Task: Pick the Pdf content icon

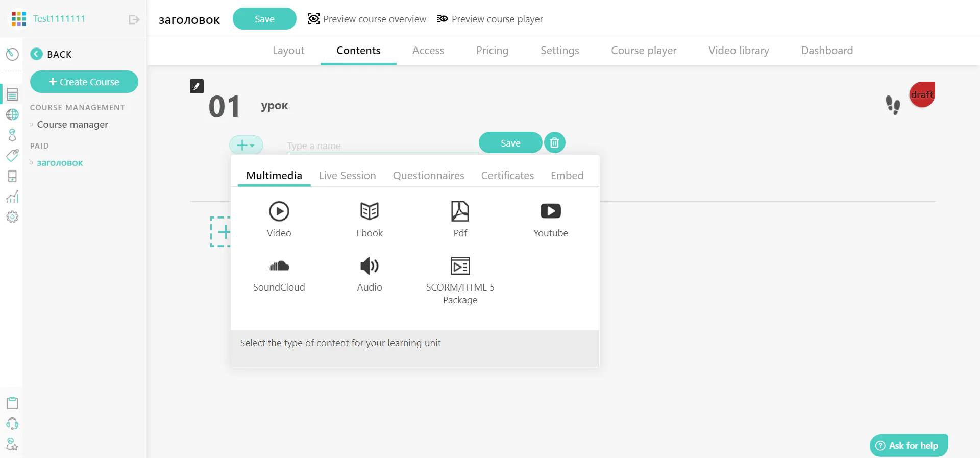Action: 460,219
